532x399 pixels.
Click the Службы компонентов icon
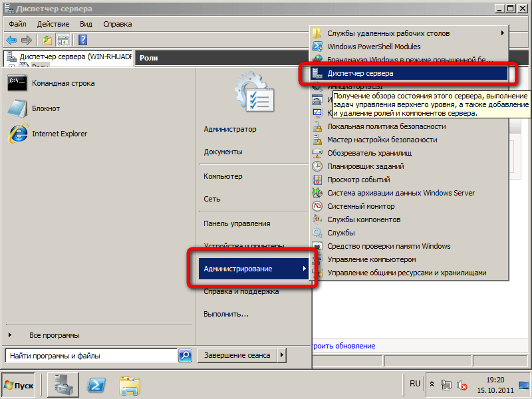pos(317,219)
